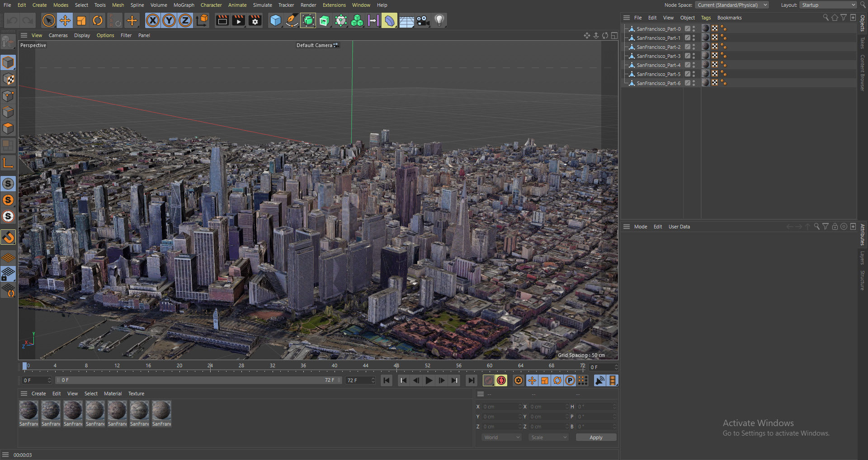Select the first SanFrancisco material thumbnail
The width and height of the screenshot is (868, 460).
[28, 411]
